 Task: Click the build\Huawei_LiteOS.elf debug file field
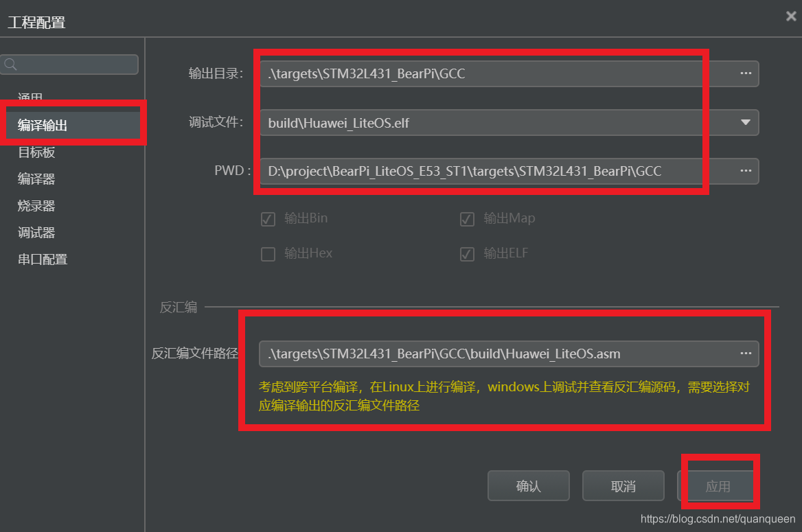pyautogui.click(x=509, y=122)
